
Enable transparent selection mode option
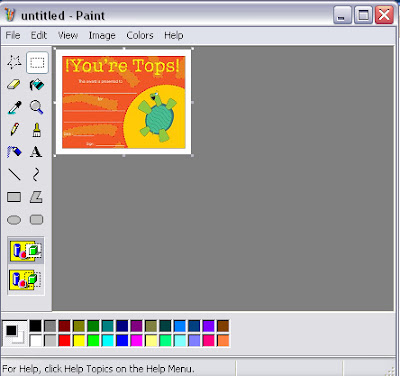[x=26, y=280]
